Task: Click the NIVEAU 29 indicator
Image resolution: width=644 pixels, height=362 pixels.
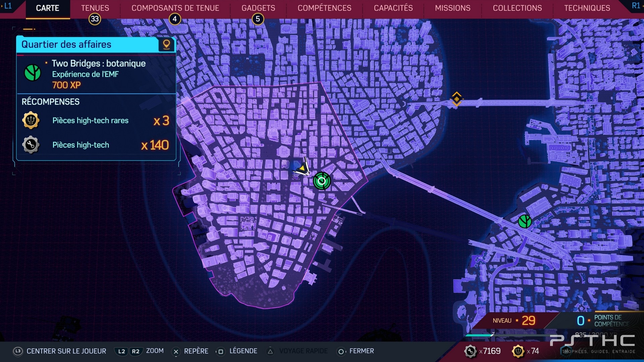Action: point(514,321)
